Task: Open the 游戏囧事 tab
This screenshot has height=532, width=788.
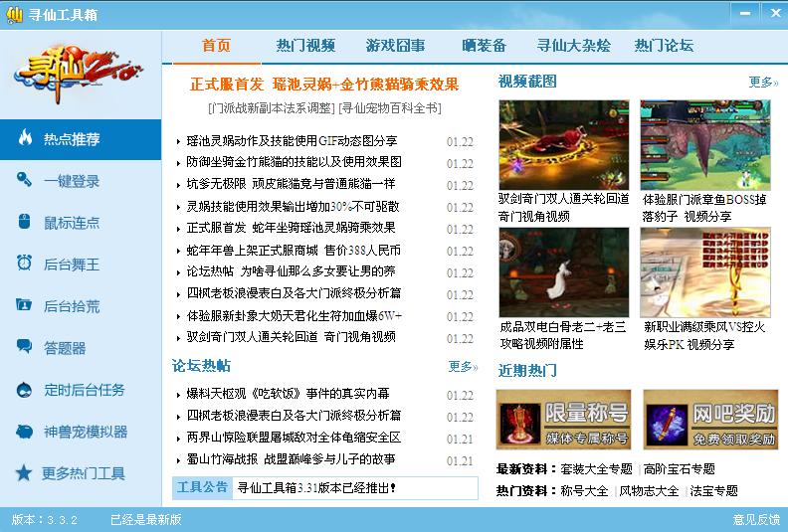Action: pos(396,46)
